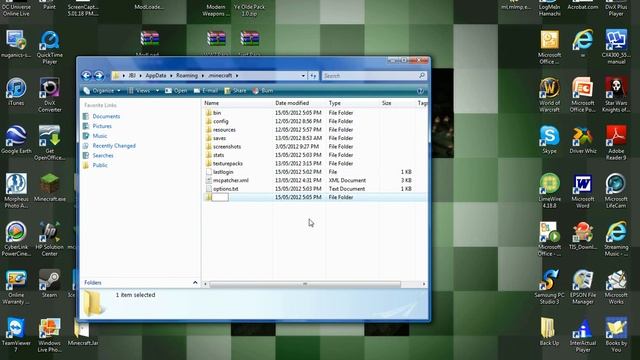This screenshot has height=360, width=640.
Task: Open Back Up folder on desktop
Action: point(549,331)
